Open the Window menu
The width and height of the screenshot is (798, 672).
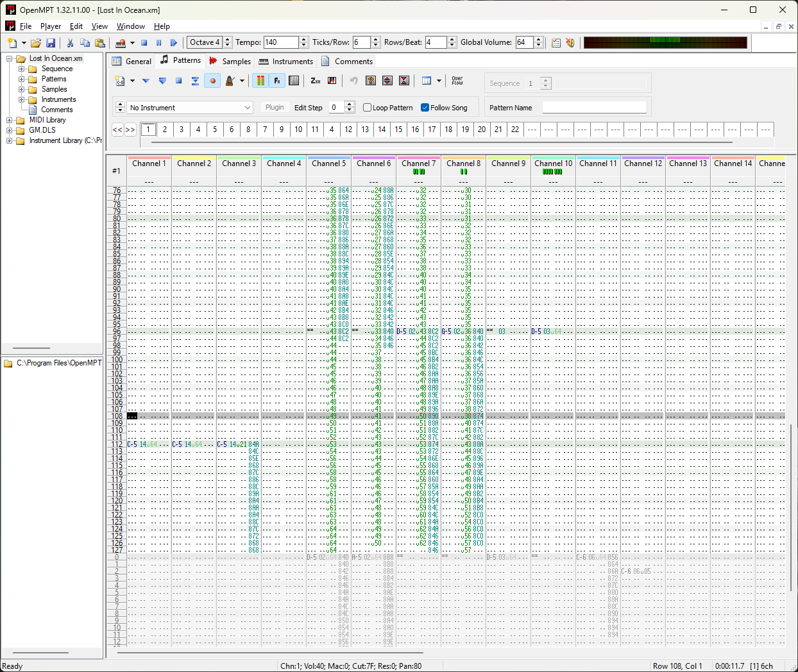131,26
